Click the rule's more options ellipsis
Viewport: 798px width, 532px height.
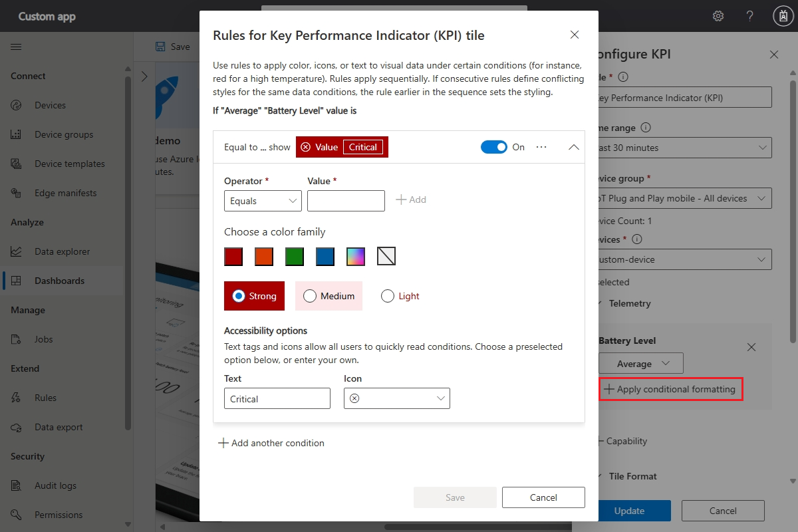point(541,147)
